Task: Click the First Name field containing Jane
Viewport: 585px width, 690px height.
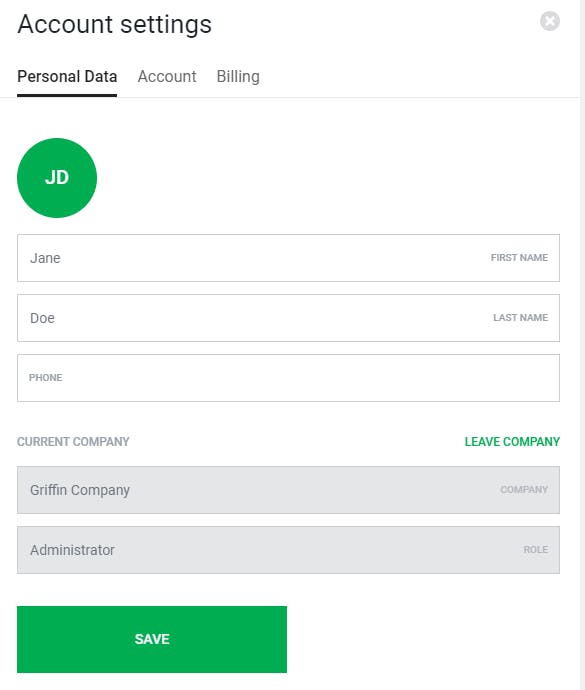Action: (288, 258)
